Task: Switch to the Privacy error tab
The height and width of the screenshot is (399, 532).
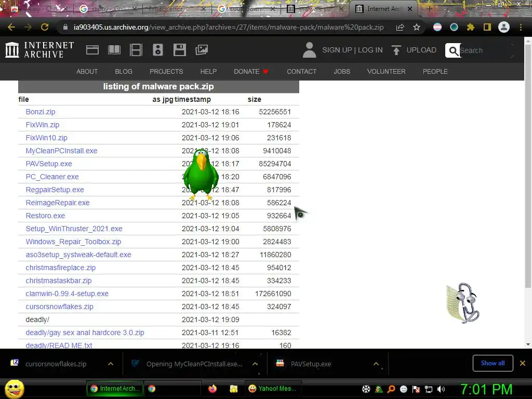Action: (177, 9)
